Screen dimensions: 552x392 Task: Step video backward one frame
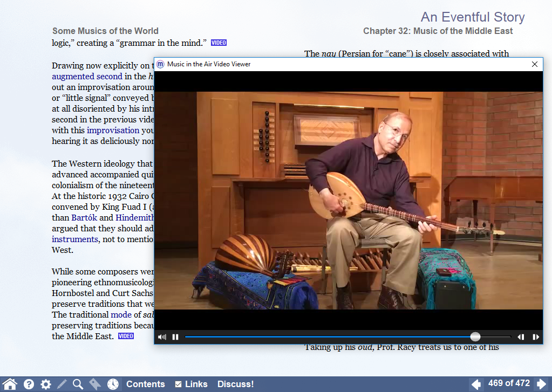click(521, 337)
